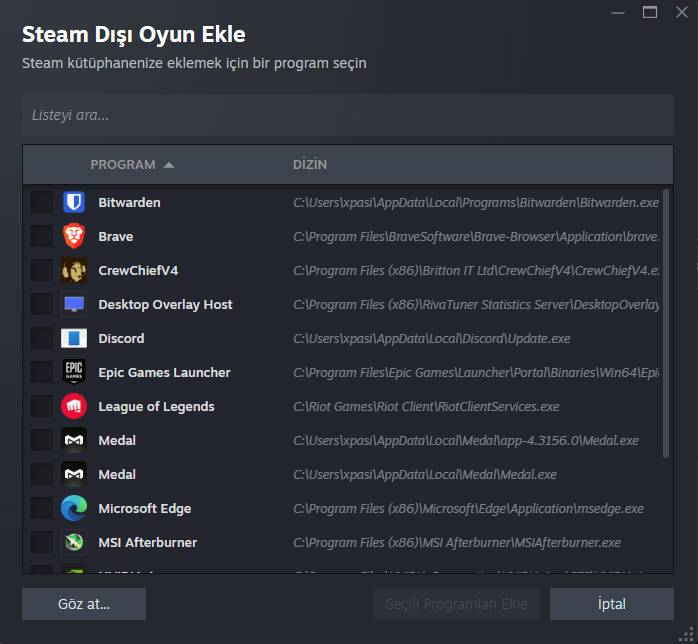The height and width of the screenshot is (644, 698).
Task: Select the Discord program name
Action: 121,338
